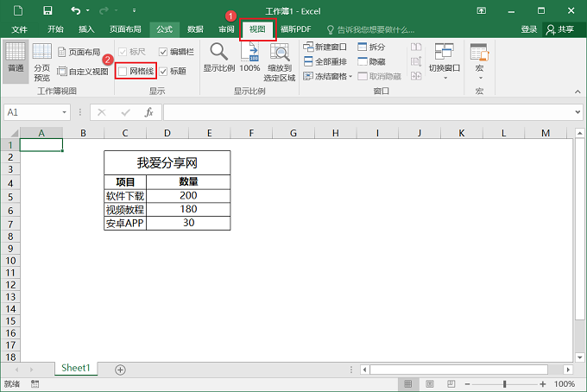The height and width of the screenshot is (392, 587).
Task: Click the 显示比例 zoom magnifier icon
Action: (x=218, y=58)
